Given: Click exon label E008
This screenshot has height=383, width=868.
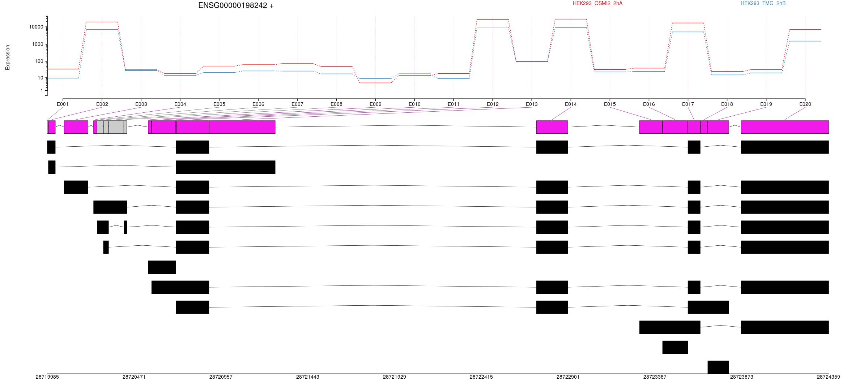Looking at the screenshot, I should point(336,104).
